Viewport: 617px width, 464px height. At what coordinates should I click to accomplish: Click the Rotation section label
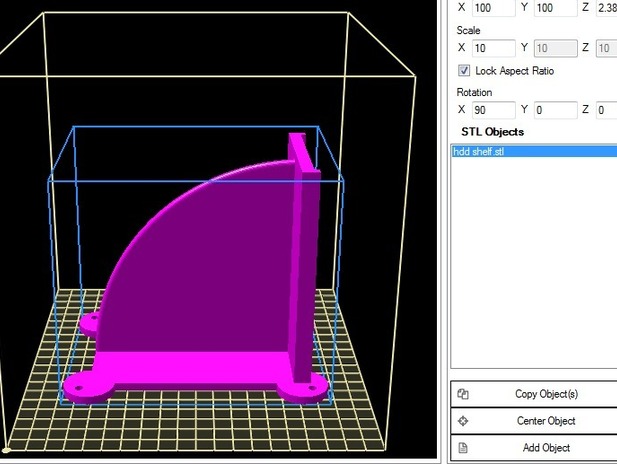474,92
